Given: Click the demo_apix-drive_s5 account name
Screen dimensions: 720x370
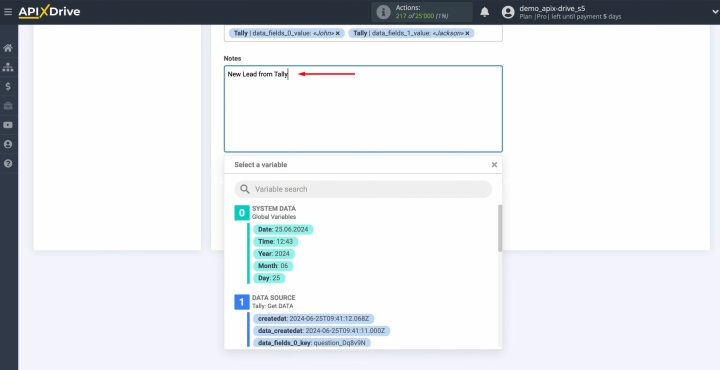Looking at the screenshot, I should 552,8.
